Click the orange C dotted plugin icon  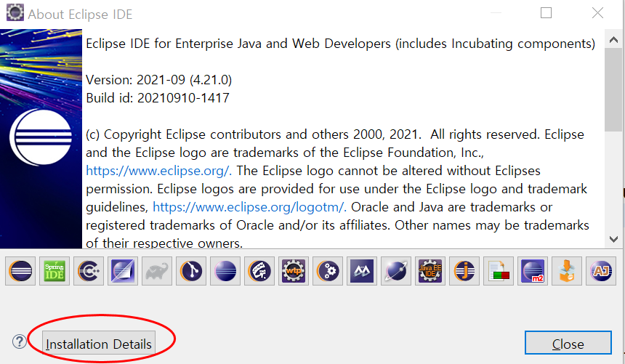[x=89, y=271]
